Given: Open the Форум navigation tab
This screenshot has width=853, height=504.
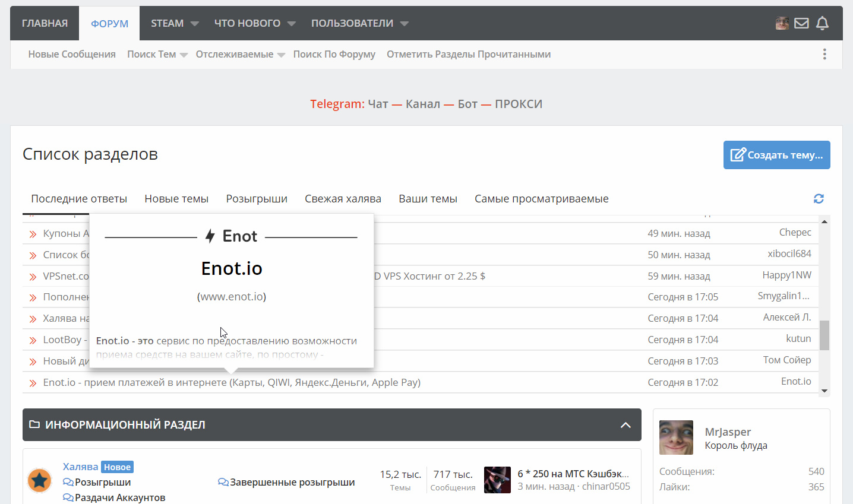Looking at the screenshot, I should tap(109, 23).
